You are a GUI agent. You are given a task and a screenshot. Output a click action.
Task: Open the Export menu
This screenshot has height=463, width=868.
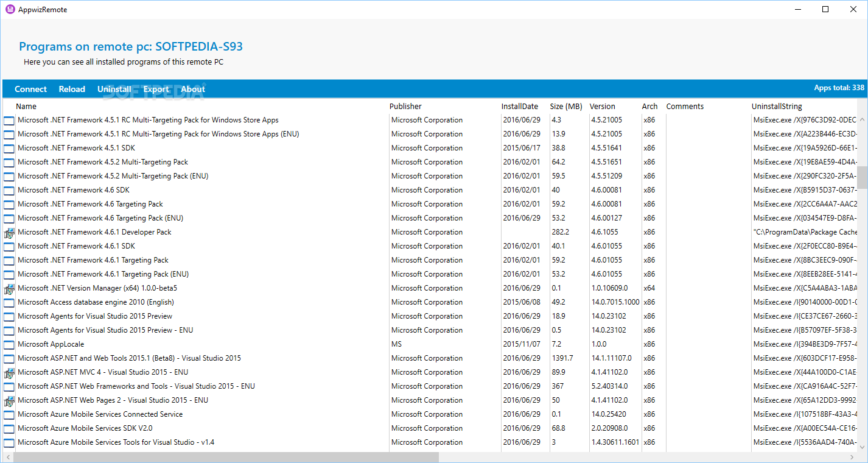(156, 89)
